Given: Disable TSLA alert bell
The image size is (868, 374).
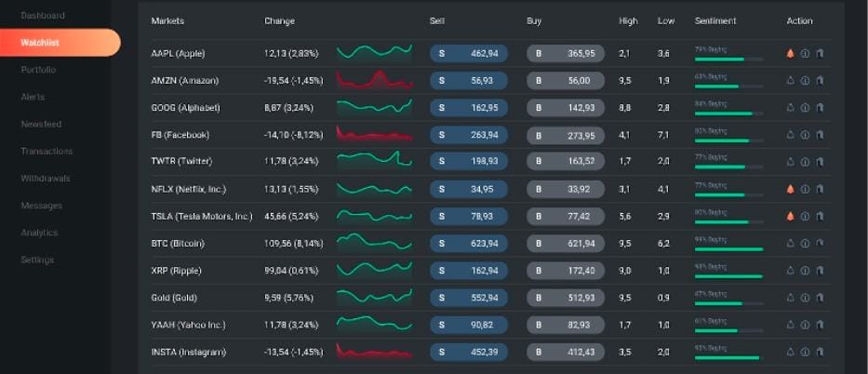Looking at the screenshot, I should (791, 217).
